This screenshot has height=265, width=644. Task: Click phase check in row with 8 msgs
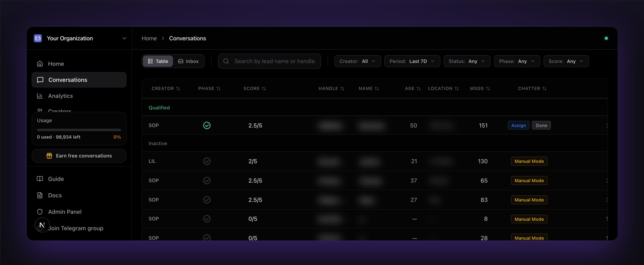pyautogui.click(x=207, y=219)
